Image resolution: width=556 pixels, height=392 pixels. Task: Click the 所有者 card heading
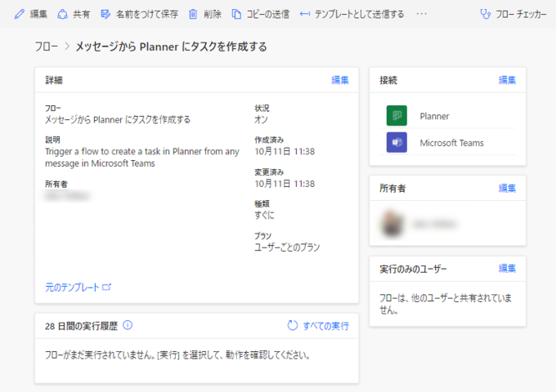[x=392, y=189]
